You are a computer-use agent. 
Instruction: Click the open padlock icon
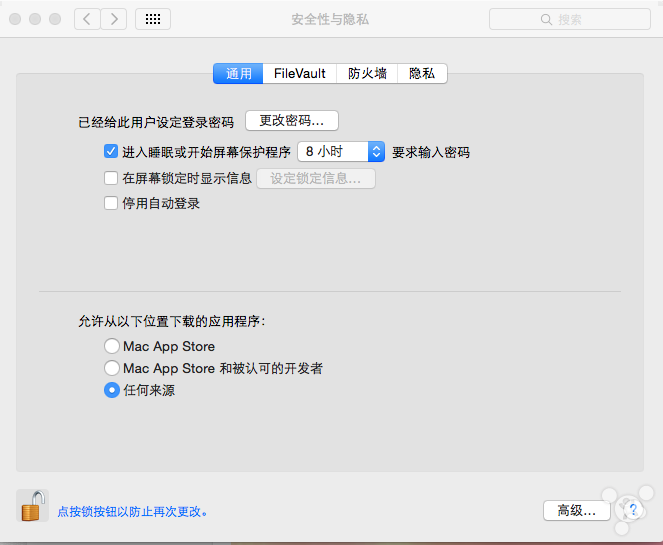[x=33, y=506]
